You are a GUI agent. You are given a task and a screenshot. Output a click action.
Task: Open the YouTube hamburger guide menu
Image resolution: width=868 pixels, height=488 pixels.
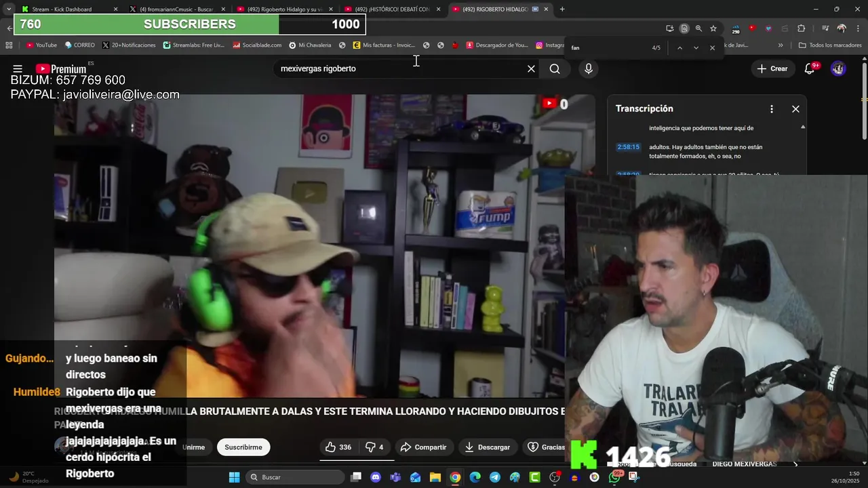pyautogui.click(x=18, y=68)
